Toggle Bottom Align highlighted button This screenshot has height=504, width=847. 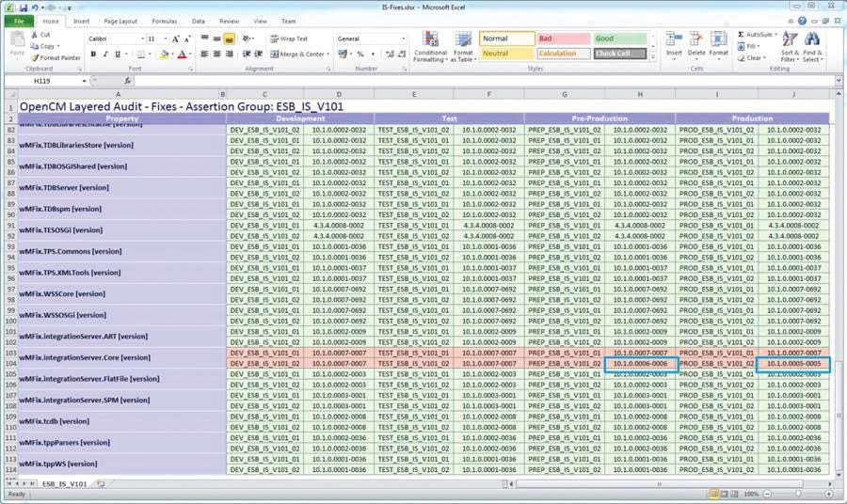[229, 39]
